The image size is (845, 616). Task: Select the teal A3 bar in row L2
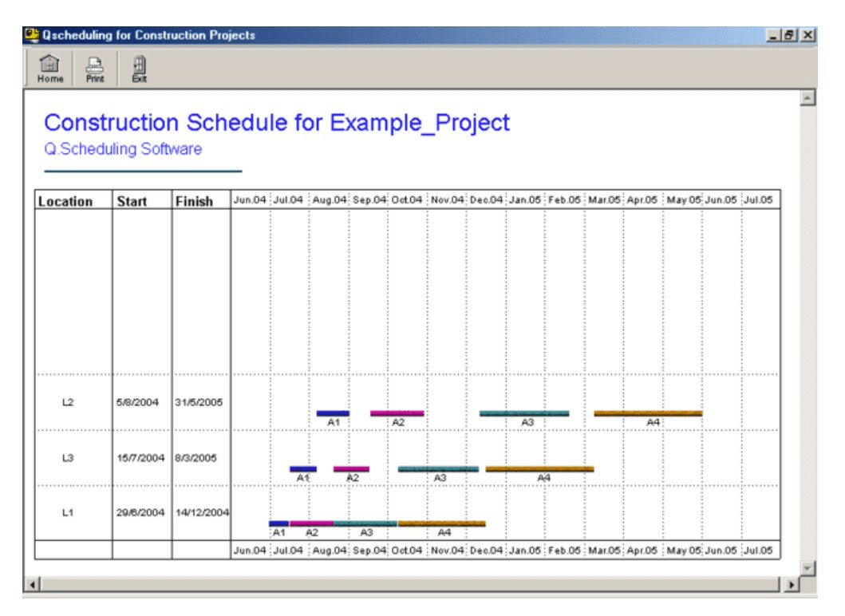524,413
